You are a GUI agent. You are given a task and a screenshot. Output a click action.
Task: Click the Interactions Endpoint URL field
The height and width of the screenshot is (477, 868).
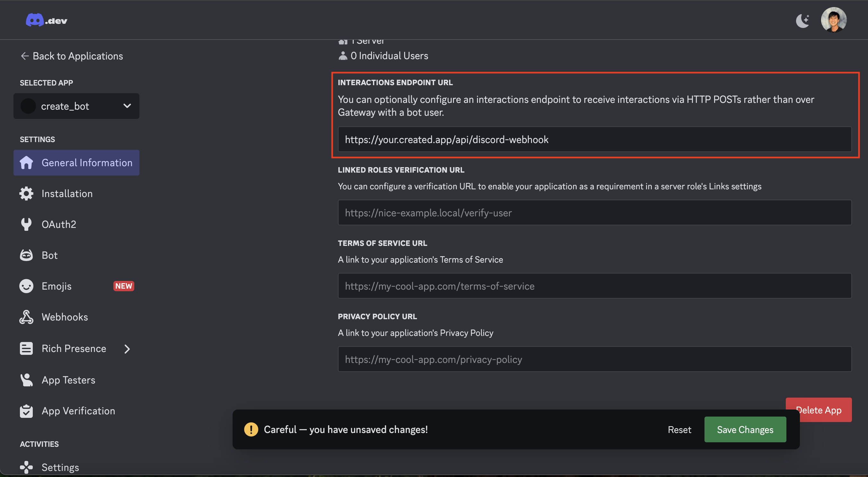pyautogui.click(x=594, y=139)
